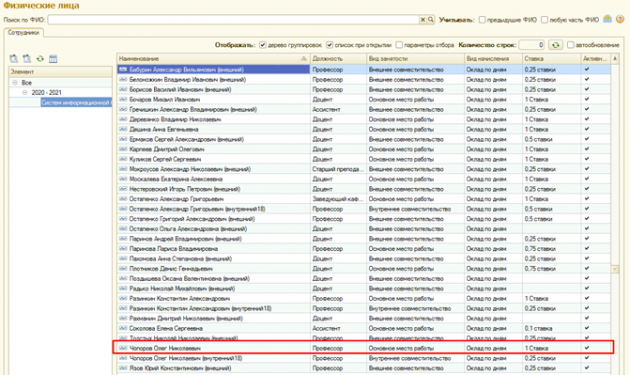This screenshot has height=375, width=630.
Task: Sort by the Ставка column header
Action: (551, 59)
